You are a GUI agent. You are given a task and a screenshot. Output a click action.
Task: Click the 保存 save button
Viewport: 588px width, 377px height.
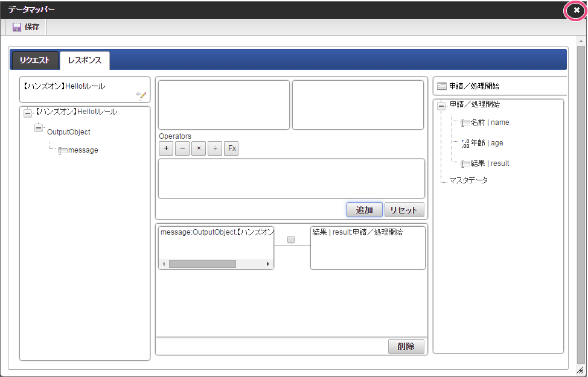(x=26, y=27)
